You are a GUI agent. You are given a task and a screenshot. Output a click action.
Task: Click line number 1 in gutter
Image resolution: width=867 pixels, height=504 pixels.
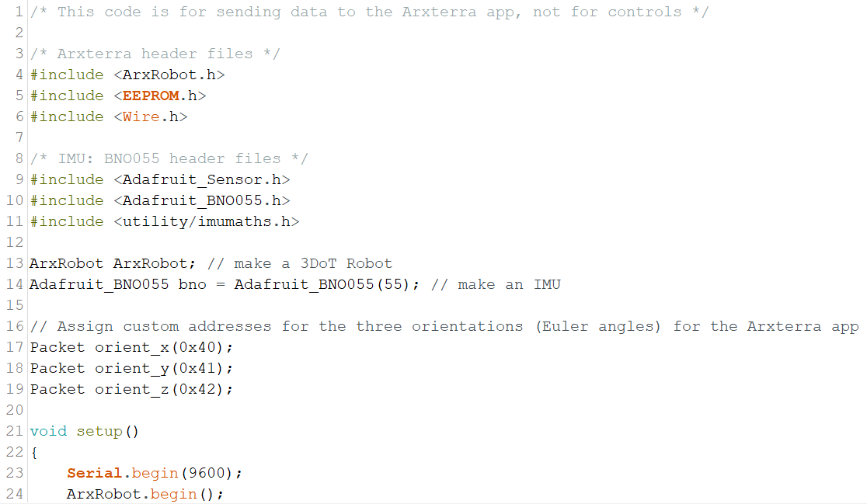pos(19,12)
